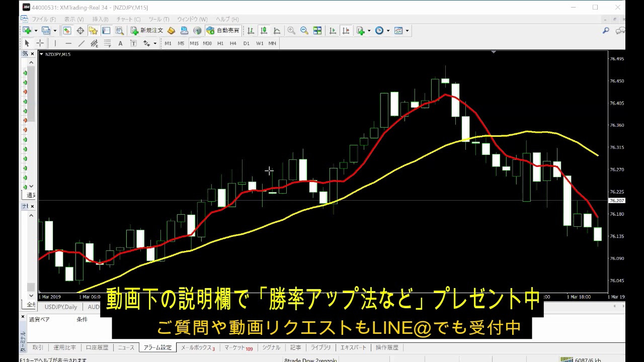Switch timeframe to M5
The height and width of the screenshot is (362, 644).
pos(181,43)
